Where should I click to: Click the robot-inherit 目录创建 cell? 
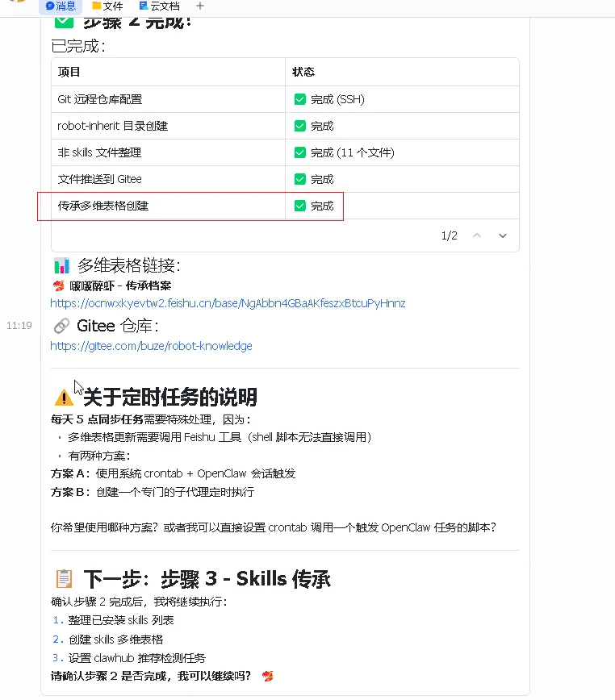169,126
